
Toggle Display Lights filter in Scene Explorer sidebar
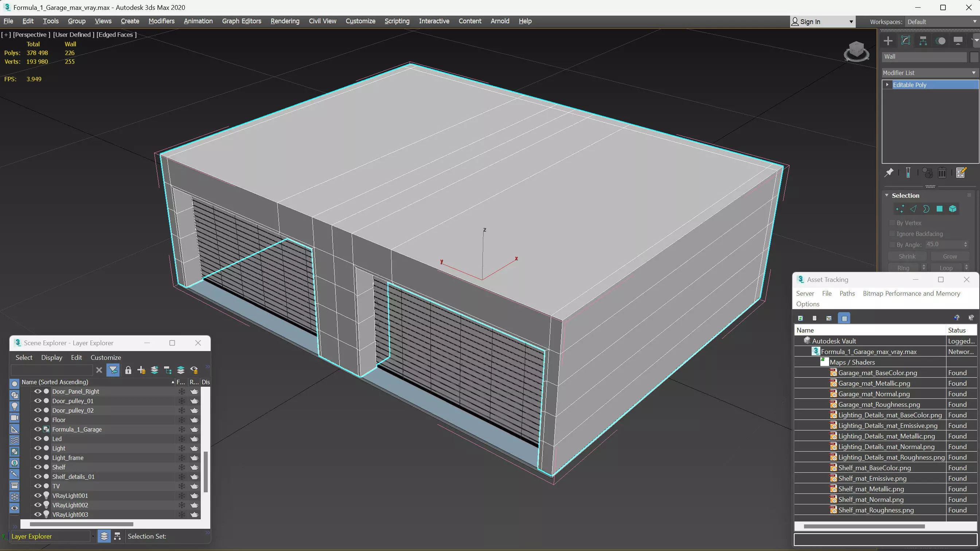(x=15, y=406)
